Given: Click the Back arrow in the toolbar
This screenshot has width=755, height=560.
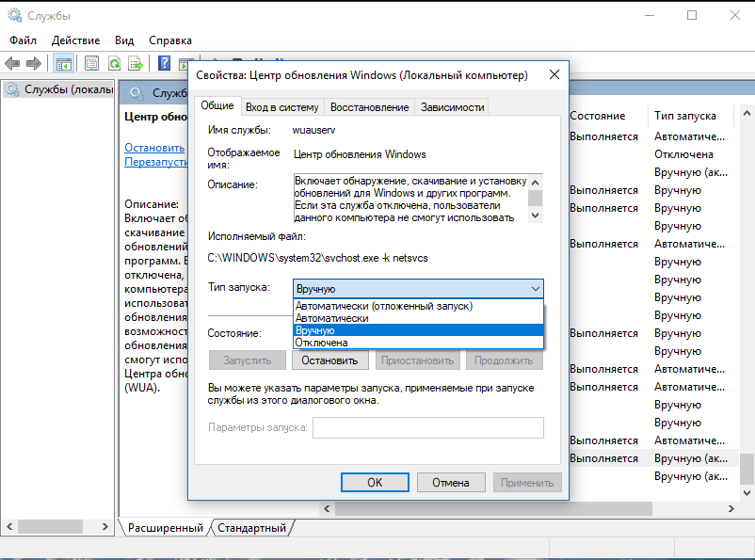Looking at the screenshot, I should (11, 63).
